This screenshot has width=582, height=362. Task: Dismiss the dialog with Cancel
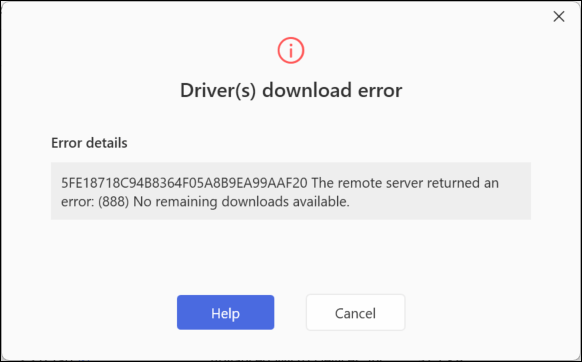point(355,312)
